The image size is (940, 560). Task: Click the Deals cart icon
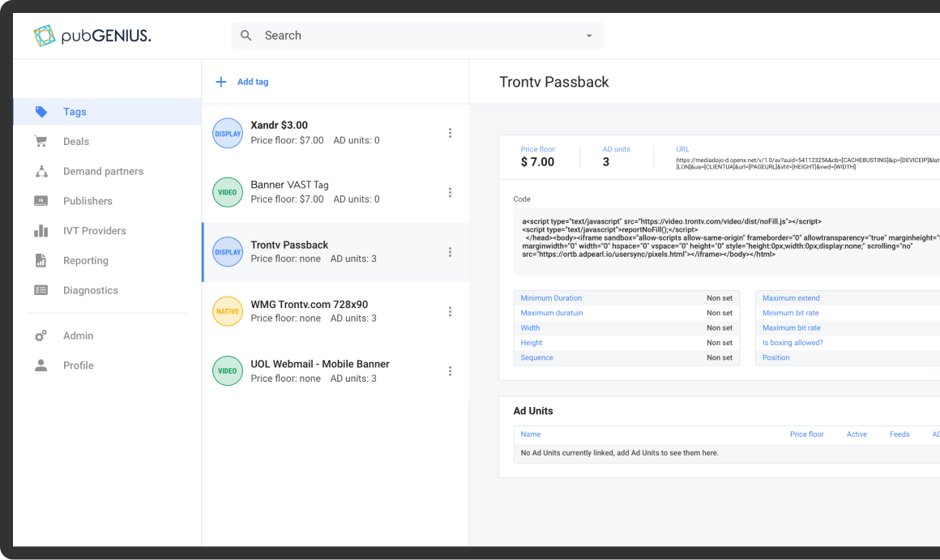point(41,142)
